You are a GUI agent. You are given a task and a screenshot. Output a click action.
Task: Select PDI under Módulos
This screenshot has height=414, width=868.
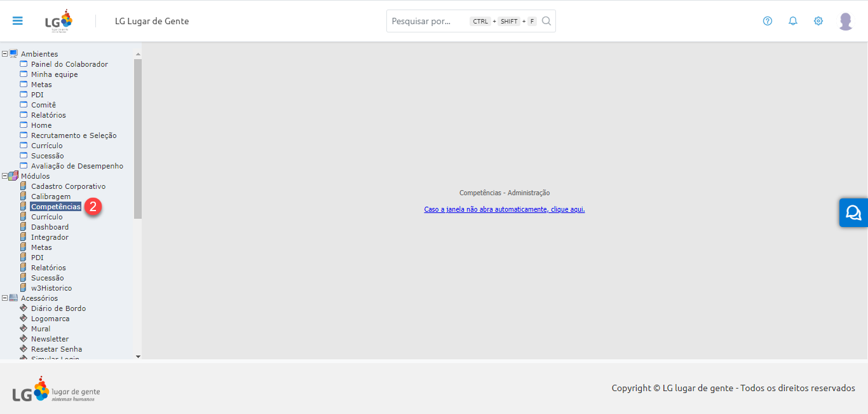coord(37,258)
